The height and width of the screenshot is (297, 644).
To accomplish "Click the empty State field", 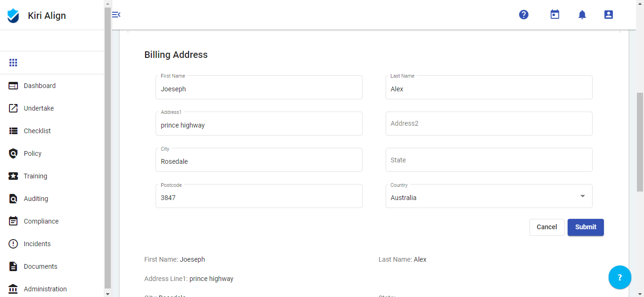I will (489, 160).
